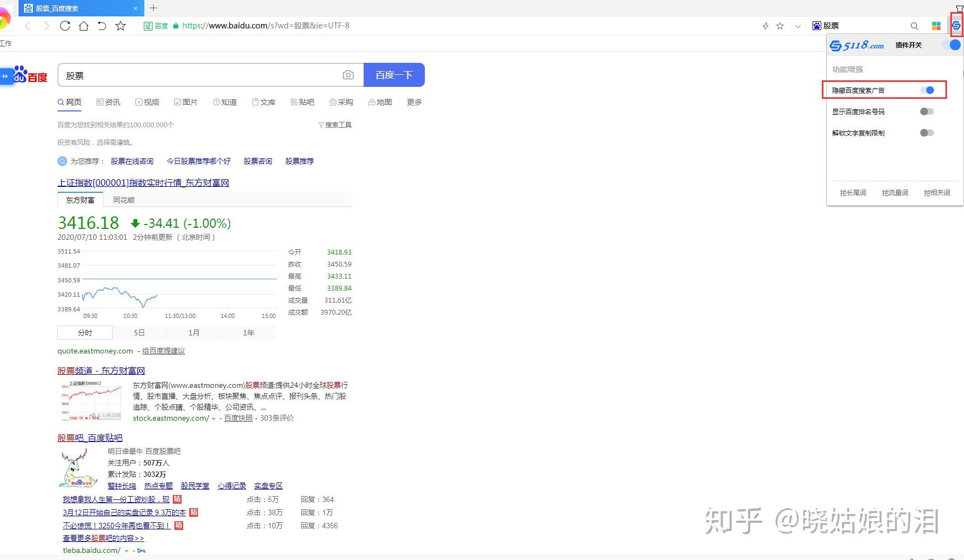
Task: Open a new browser tab
Action: [154, 8]
